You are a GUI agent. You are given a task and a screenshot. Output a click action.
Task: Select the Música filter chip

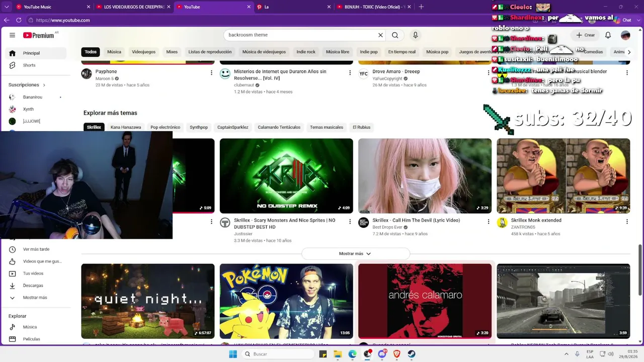(x=114, y=52)
